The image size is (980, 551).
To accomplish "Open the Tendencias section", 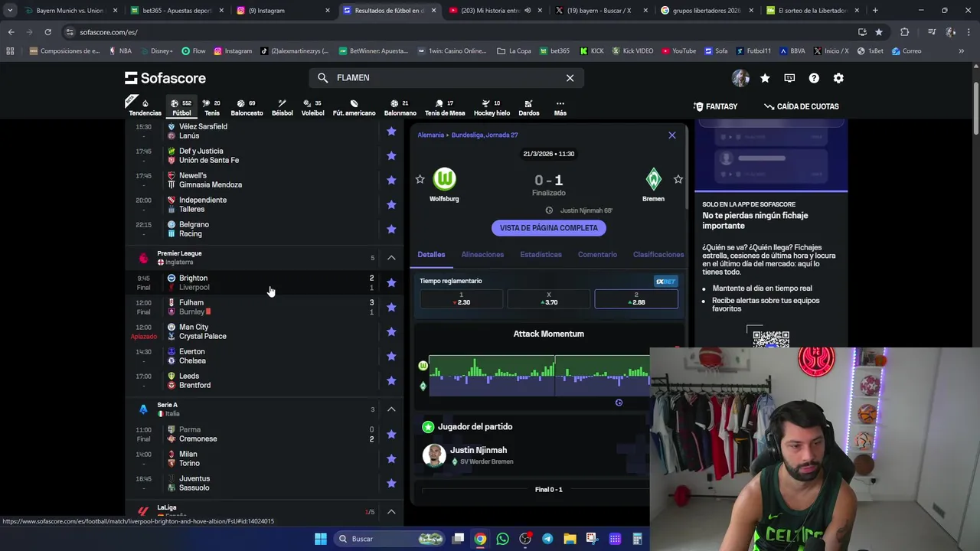I will click(145, 107).
